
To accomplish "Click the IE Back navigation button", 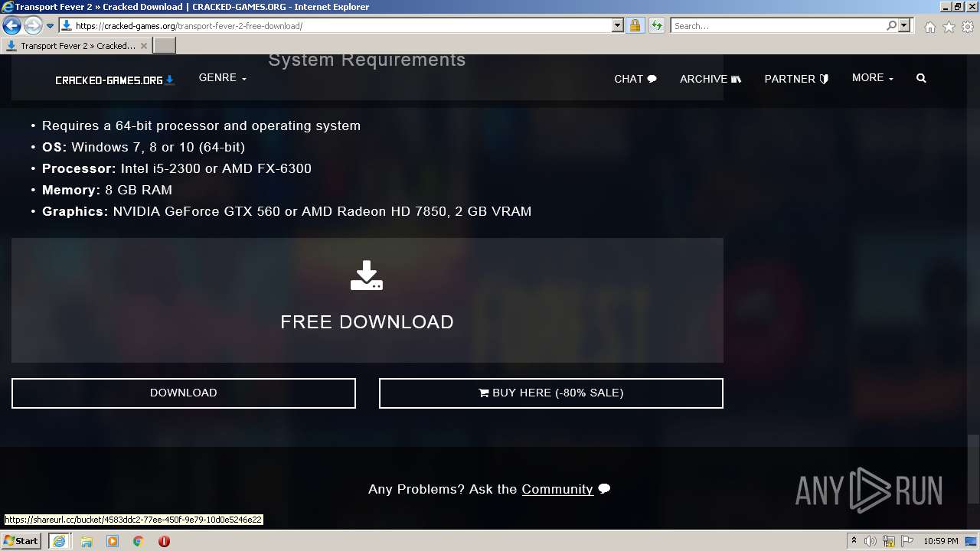I will coord(11,26).
